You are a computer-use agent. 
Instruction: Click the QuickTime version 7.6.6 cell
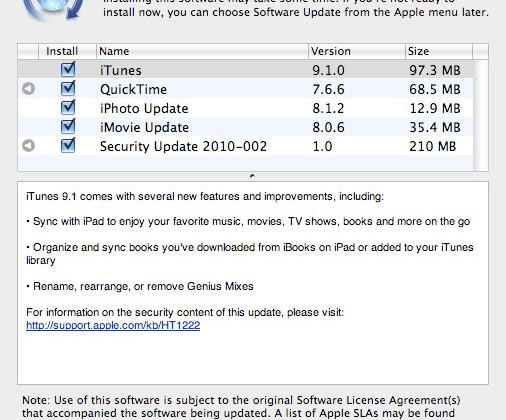[x=328, y=89]
